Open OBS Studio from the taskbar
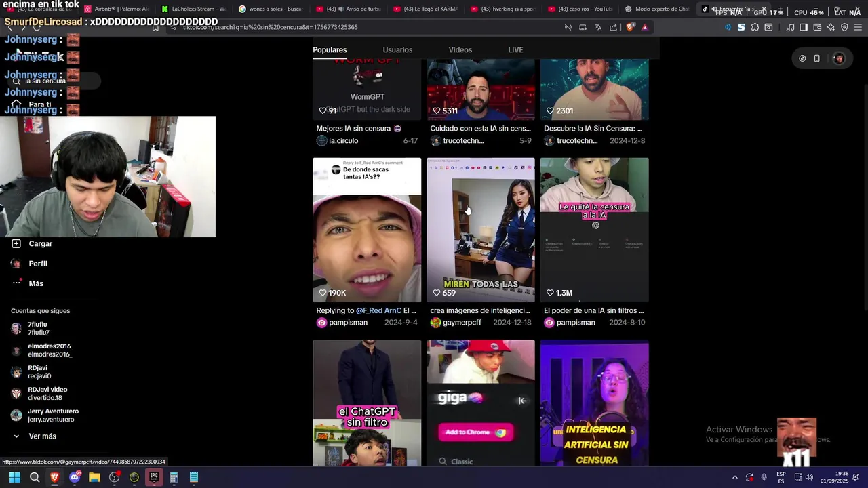 [x=114, y=477]
